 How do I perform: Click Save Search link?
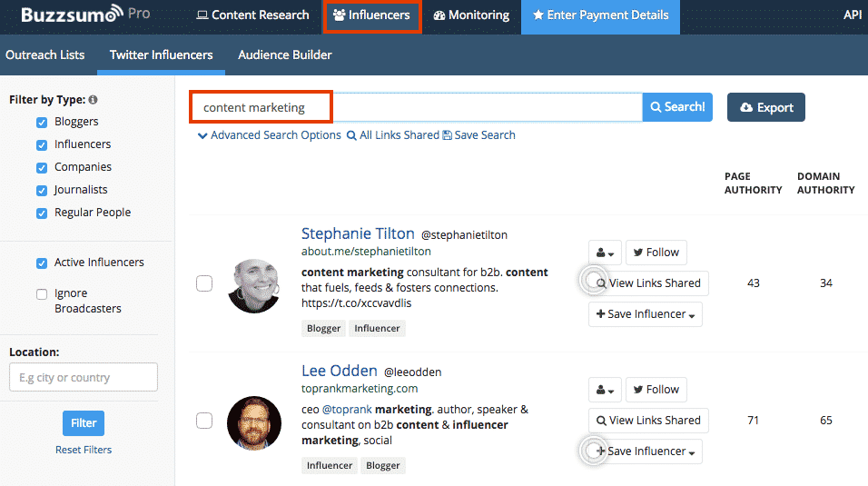pyautogui.click(x=479, y=135)
